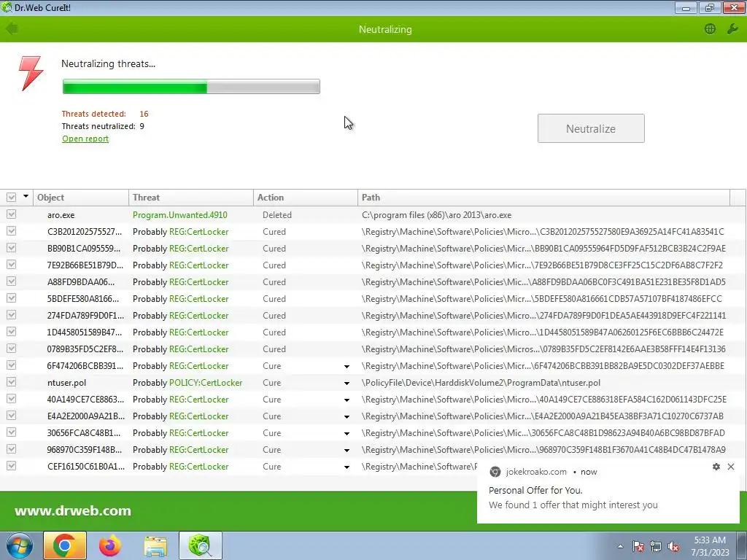Select the aro.exe object cell

pyautogui.click(x=61, y=215)
